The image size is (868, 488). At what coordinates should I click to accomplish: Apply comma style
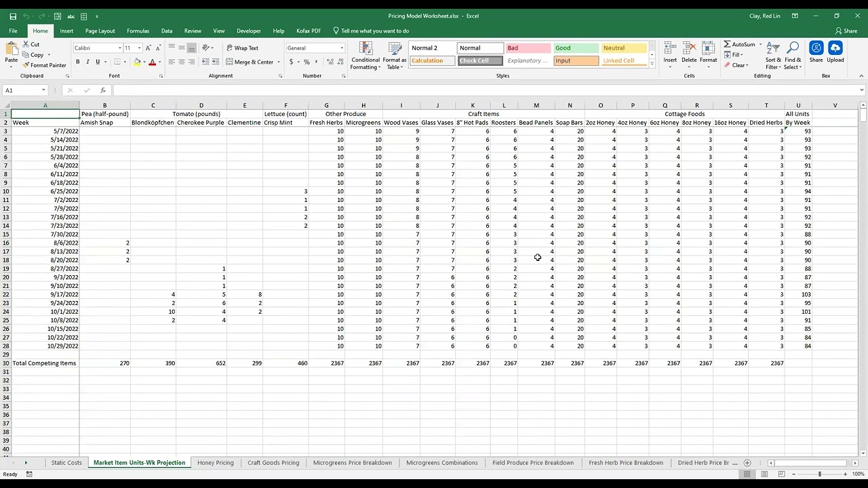pyautogui.click(x=316, y=62)
